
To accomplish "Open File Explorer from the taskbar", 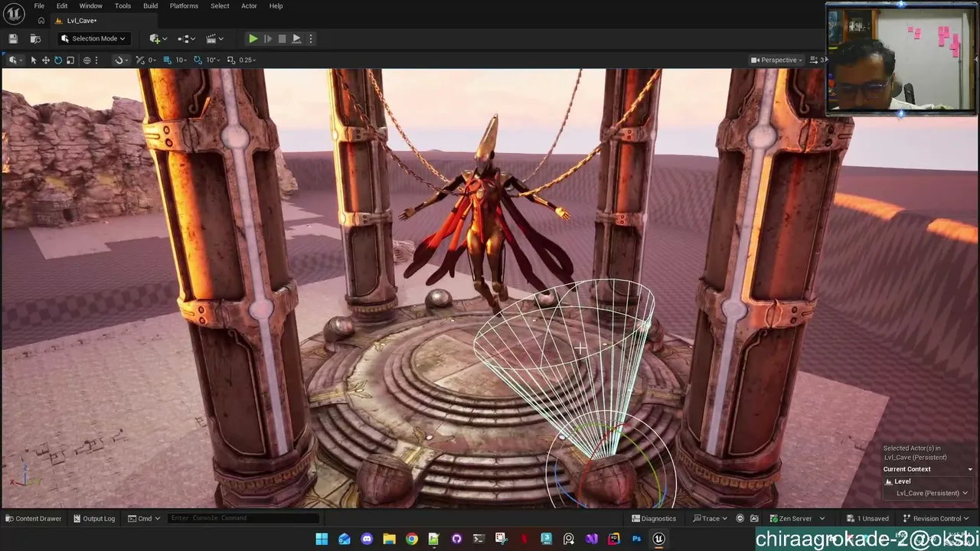I will click(x=389, y=539).
